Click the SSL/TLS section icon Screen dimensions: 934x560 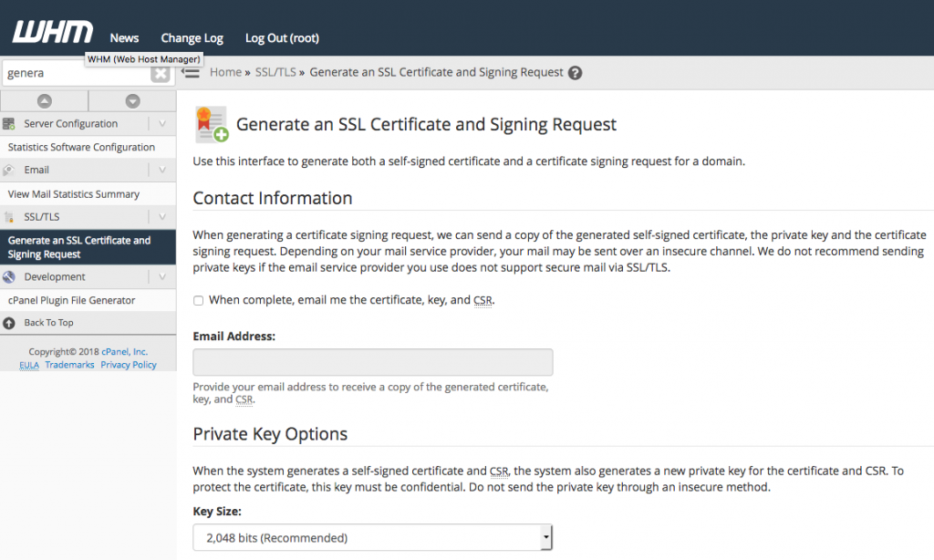pyautogui.click(x=9, y=217)
